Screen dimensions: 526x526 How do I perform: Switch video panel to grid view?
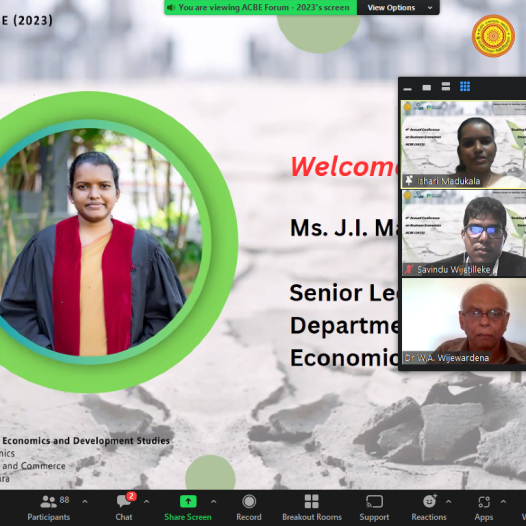(465, 87)
